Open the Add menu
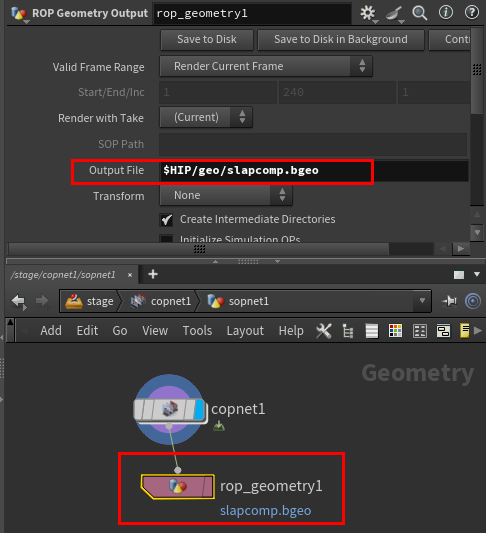Image resolution: width=486 pixels, height=533 pixels. (x=51, y=330)
